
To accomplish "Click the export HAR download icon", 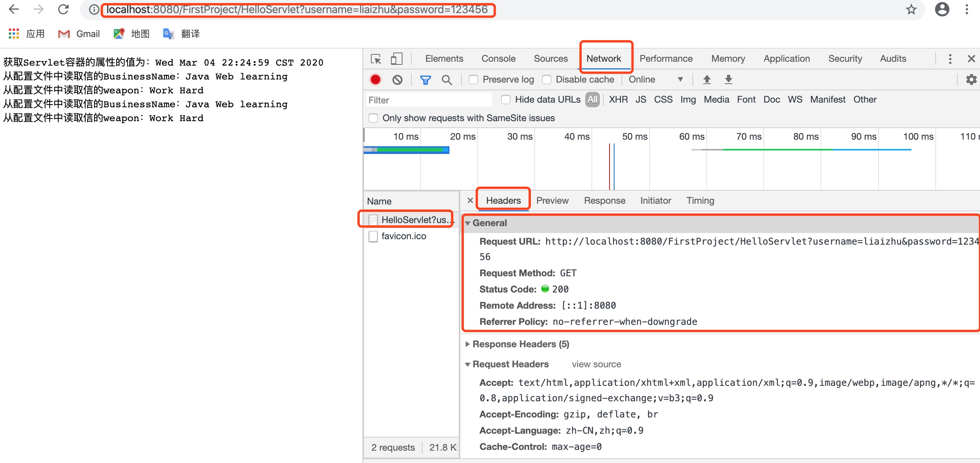I will click(728, 80).
